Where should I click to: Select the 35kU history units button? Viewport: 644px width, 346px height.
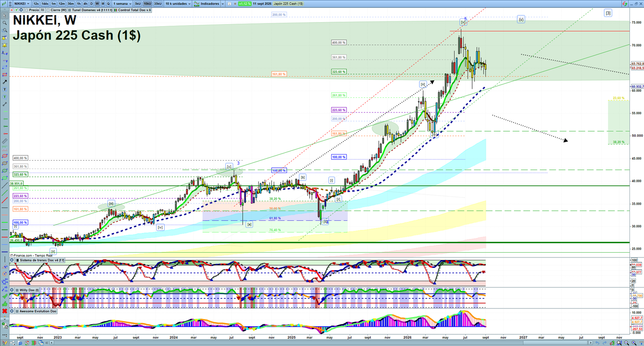(x=158, y=4)
